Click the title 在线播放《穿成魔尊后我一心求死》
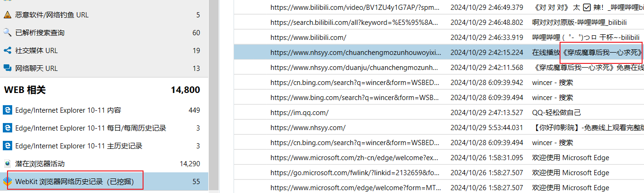This screenshot has width=644, height=193. point(588,52)
